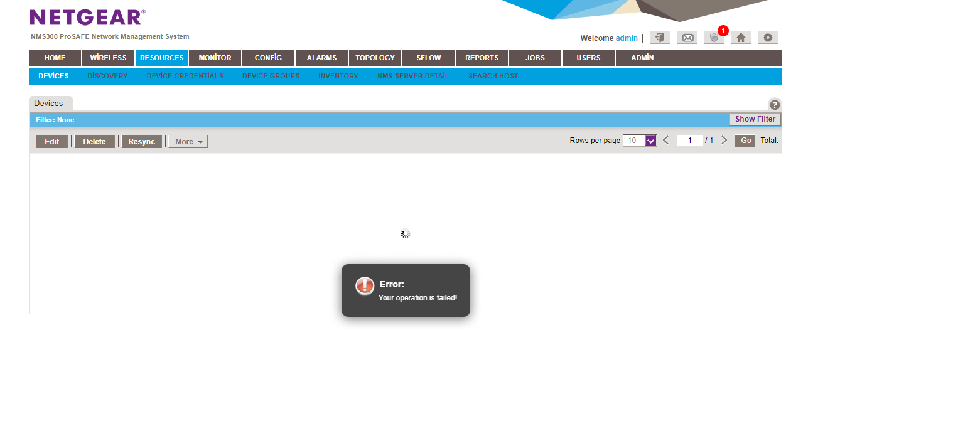Open the USERS menu
Screen dimensions: 980x441
[x=589, y=58]
